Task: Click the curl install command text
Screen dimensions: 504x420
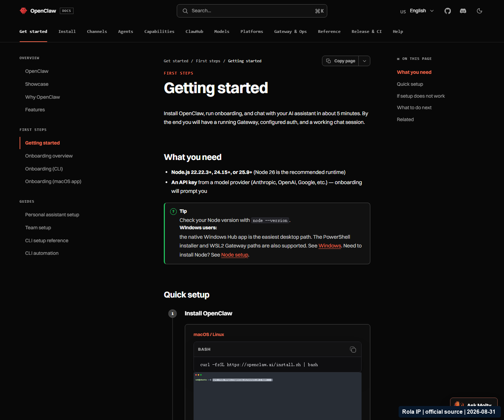Action: pos(259,365)
